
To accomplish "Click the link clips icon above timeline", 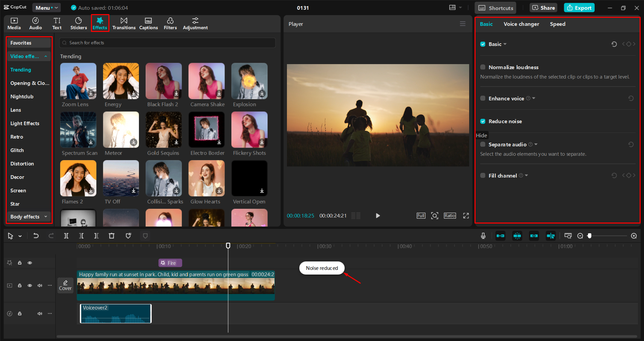I will pos(534,236).
